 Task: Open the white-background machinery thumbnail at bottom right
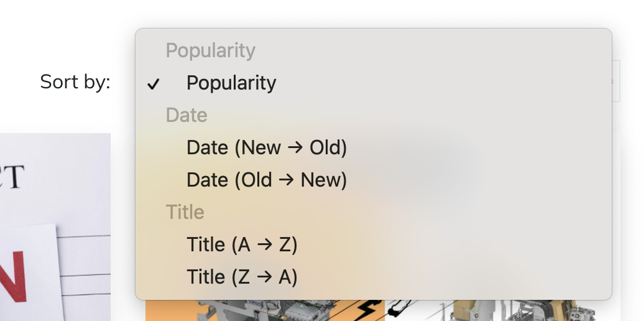[503, 310]
